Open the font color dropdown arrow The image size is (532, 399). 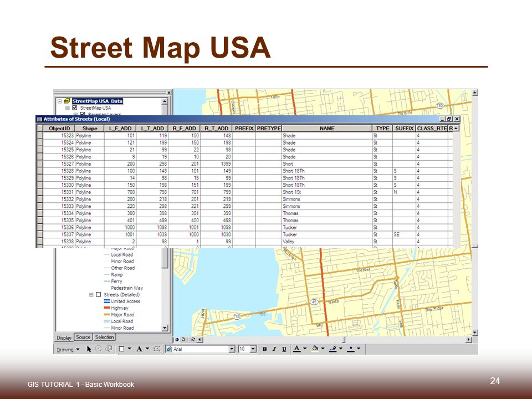click(305, 349)
